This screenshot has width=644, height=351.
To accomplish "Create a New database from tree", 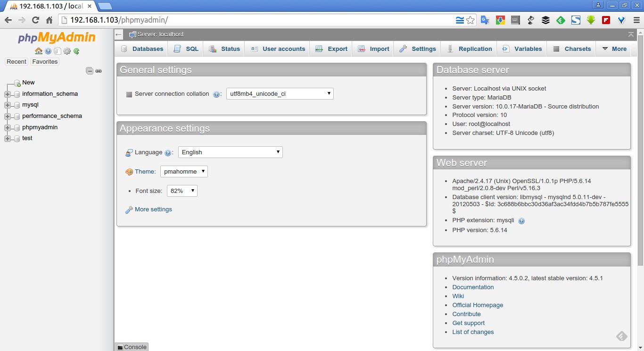I will pos(28,83).
